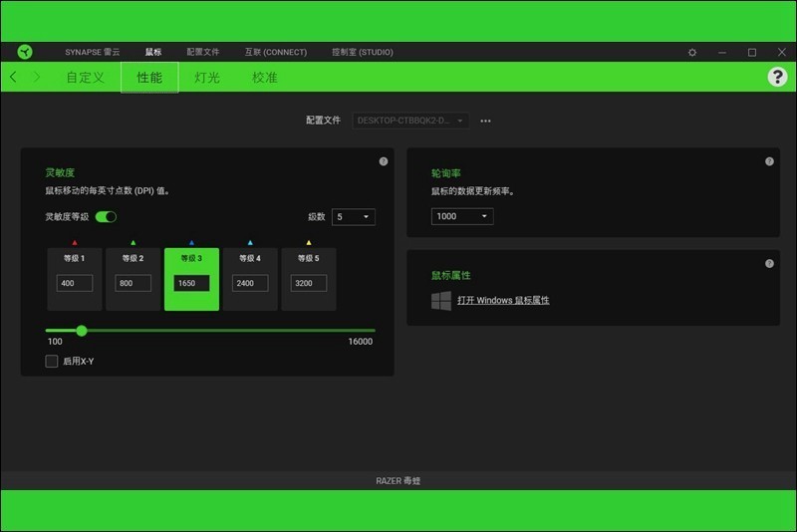Viewport: 797px width, 532px height.
Task: Select the 性能 tab
Action: pyautogui.click(x=149, y=78)
